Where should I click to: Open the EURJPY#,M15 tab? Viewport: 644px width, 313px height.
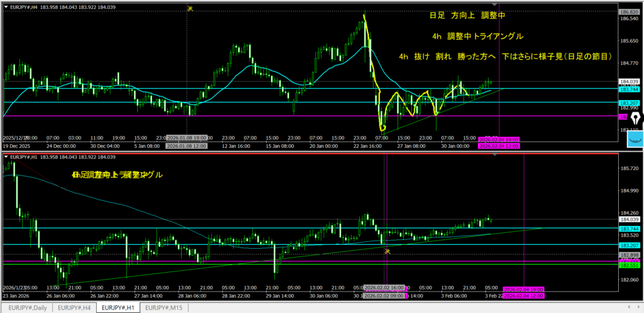[x=165, y=307]
